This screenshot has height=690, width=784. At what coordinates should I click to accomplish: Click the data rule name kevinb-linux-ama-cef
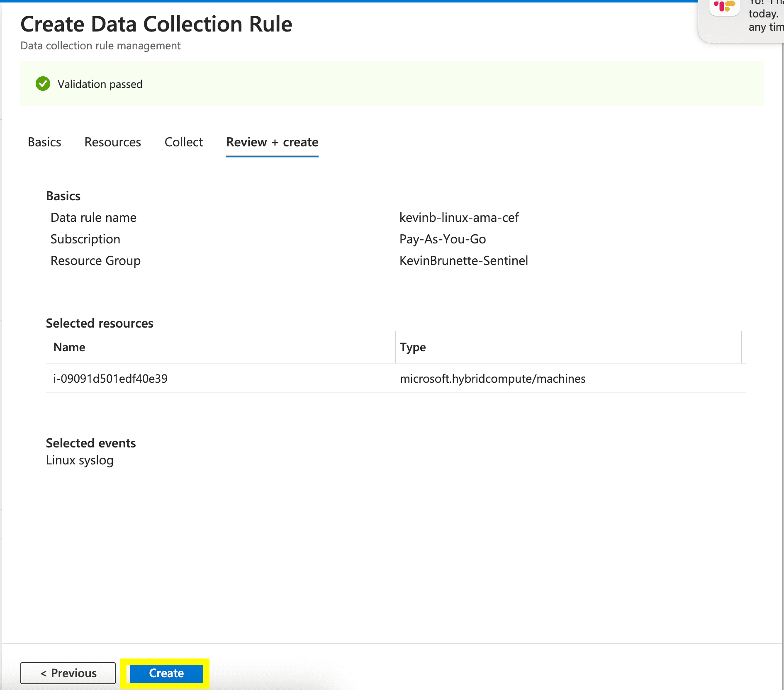coord(459,218)
